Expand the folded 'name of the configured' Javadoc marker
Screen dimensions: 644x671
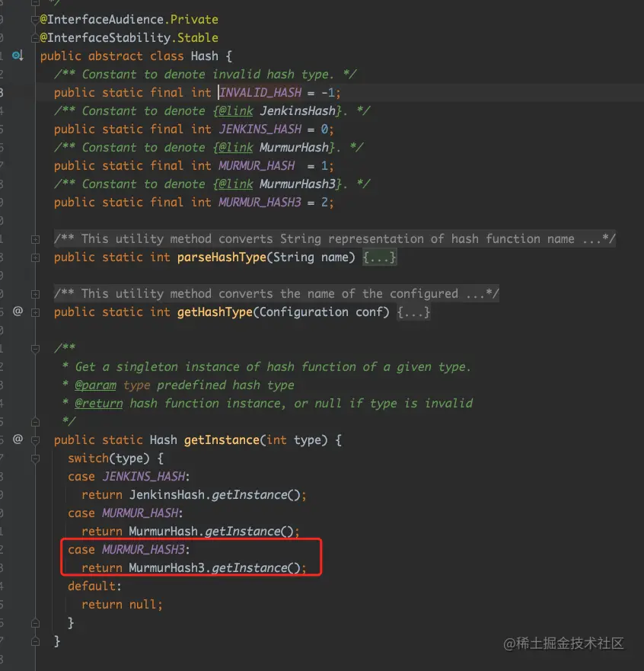point(36,294)
